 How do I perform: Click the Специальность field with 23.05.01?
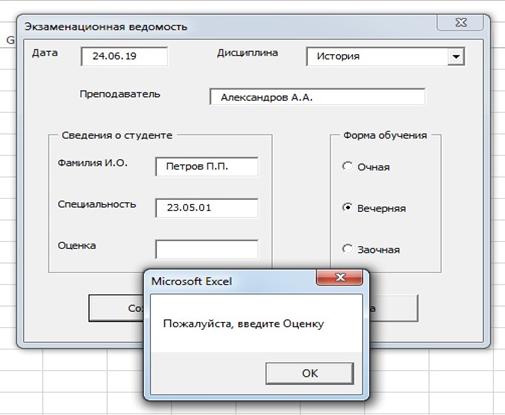point(206,208)
